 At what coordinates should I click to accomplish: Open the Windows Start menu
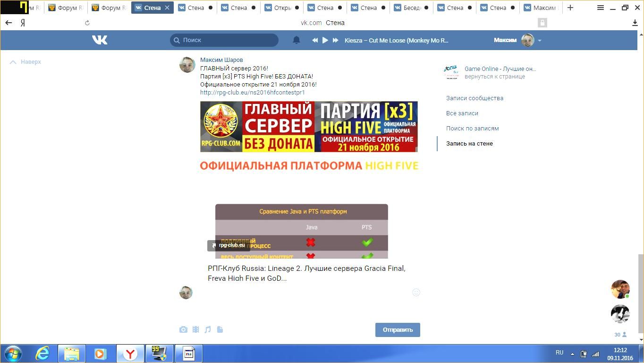[x=13, y=354]
